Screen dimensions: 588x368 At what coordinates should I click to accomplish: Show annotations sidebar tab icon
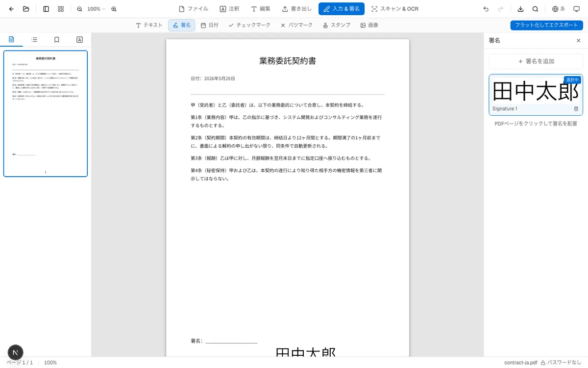pos(80,40)
